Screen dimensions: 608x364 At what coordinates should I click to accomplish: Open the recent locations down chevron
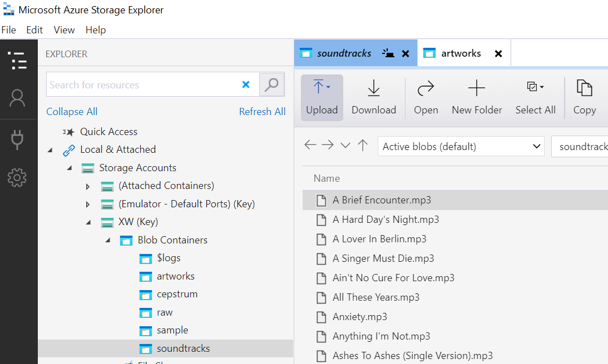tap(345, 146)
